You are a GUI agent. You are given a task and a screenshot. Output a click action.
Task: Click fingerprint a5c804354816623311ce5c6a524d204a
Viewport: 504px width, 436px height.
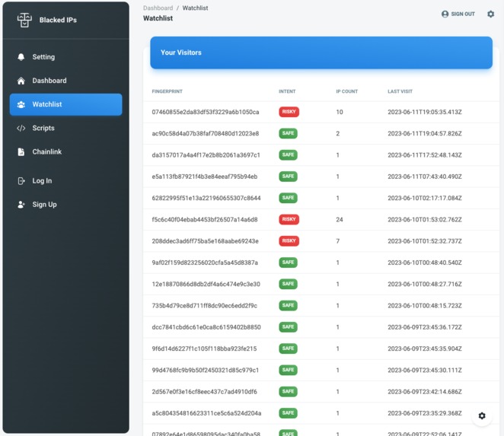tap(206, 413)
